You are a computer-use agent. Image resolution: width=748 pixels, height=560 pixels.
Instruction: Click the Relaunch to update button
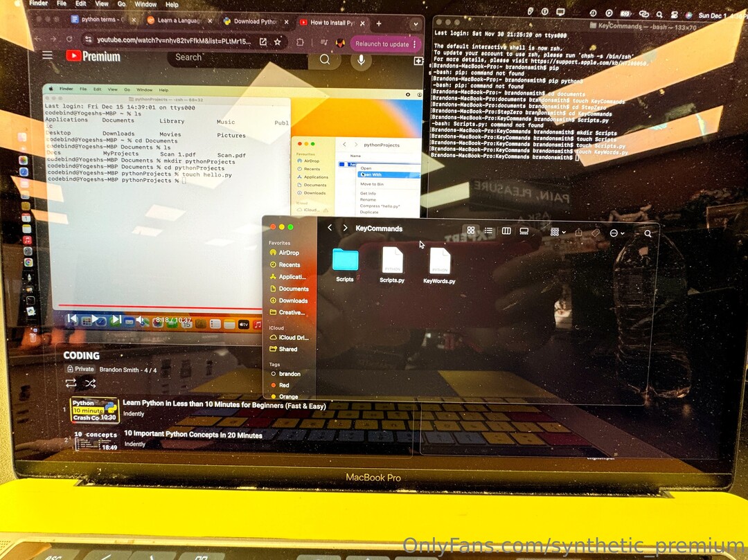click(382, 44)
